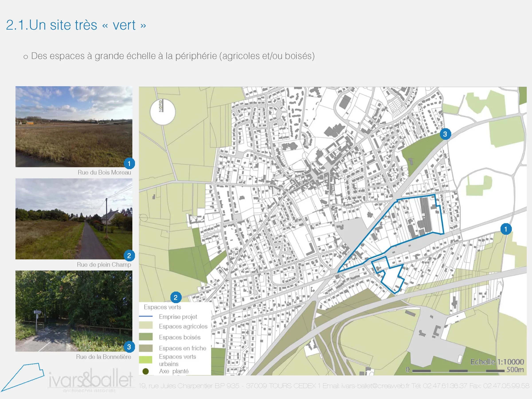Viewport: 532px width, 399px height.
Task: Click the Axe planté legend dot
Action: pyautogui.click(x=145, y=371)
